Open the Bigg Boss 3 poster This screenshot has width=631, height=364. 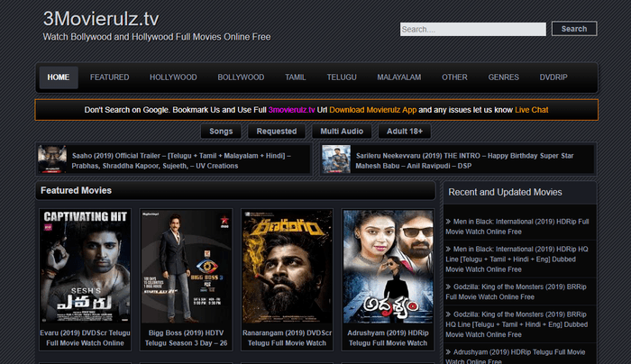tap(186, 267)
